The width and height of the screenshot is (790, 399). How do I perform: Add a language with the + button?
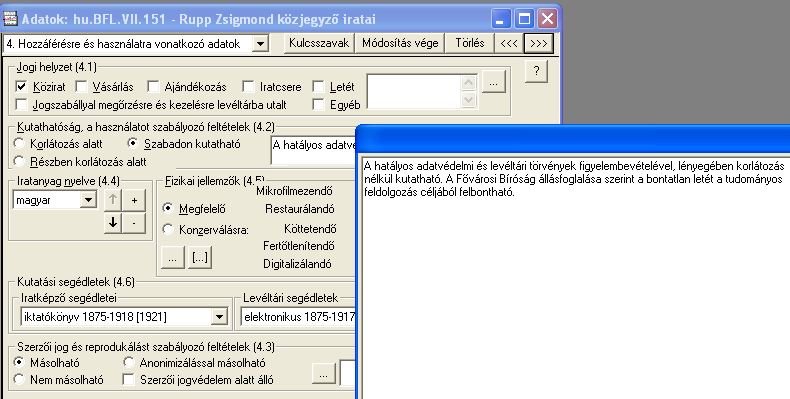pos(134,200)
